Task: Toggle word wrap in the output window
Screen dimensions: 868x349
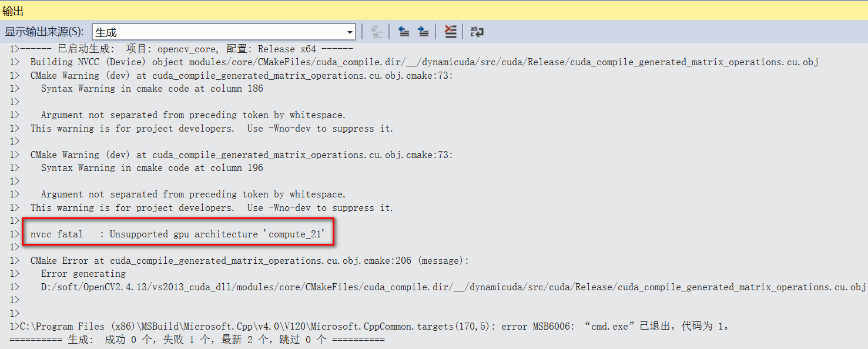Action: pos(477,32)
